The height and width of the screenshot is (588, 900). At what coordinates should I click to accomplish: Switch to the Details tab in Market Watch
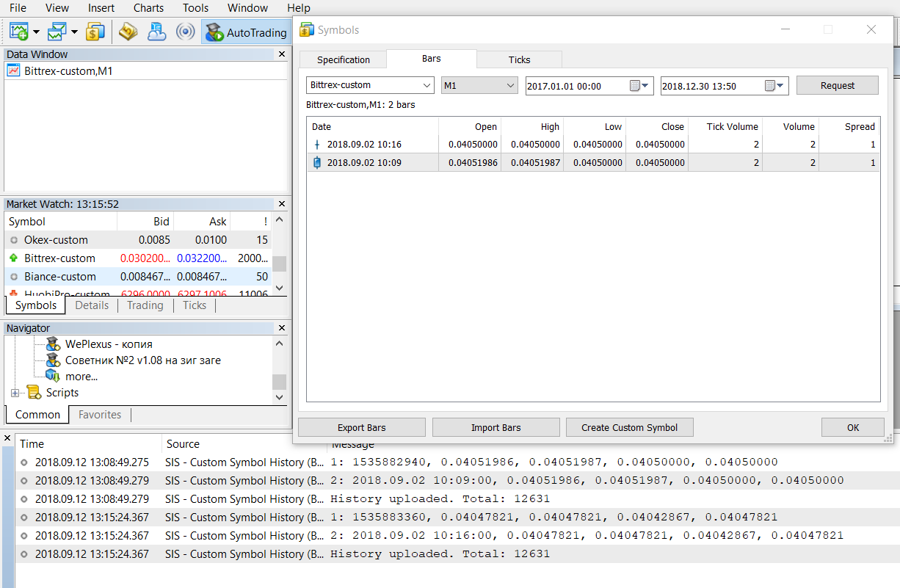click(92, 305)
